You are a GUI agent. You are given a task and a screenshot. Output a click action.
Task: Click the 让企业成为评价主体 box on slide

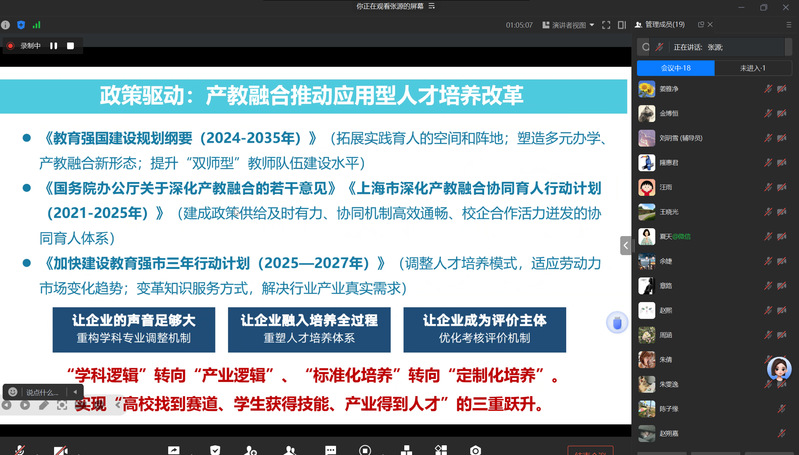[485, 329]
